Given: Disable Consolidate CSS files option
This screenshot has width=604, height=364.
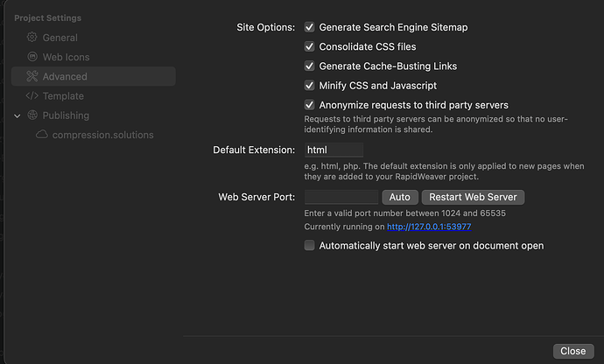Looking at the screenshot, I should pyautogui.click(x=310, y=46).
